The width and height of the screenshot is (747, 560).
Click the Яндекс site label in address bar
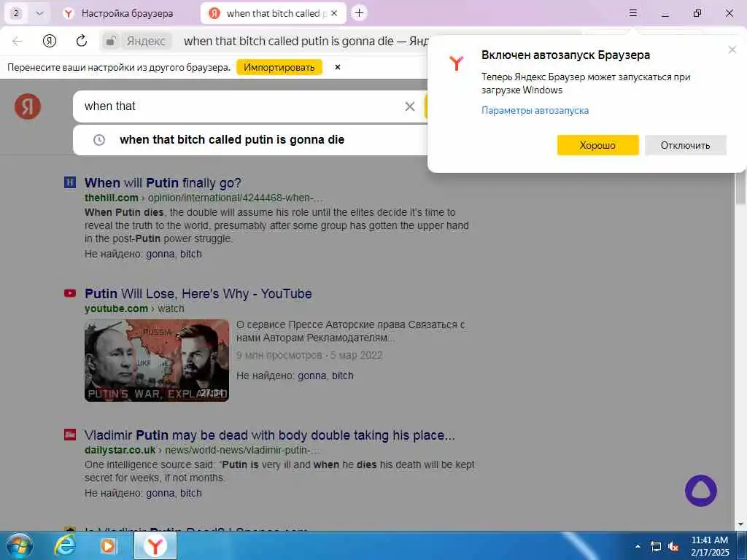click(146, 42)
